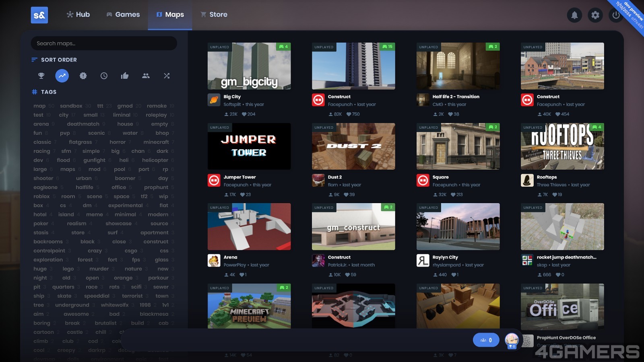Open Jumper Tower map thumbnail
The height and width of the screenshot is (362, 644).
coord(249,146)
